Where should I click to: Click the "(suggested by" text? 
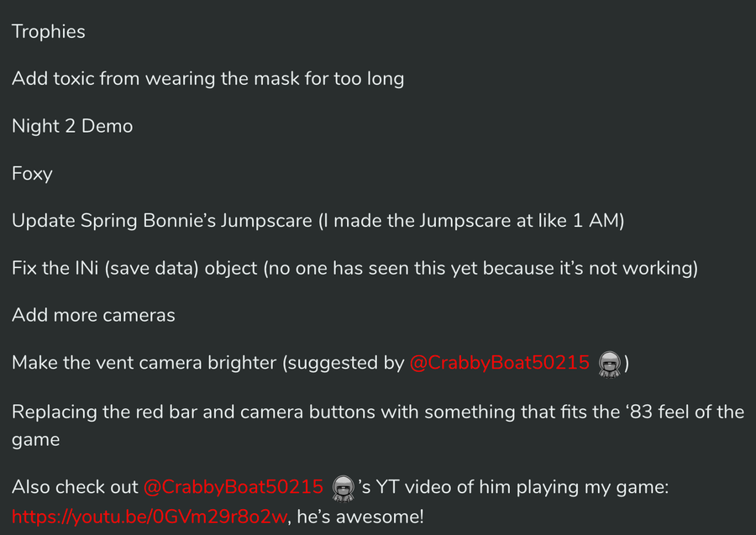coord(343,364)
